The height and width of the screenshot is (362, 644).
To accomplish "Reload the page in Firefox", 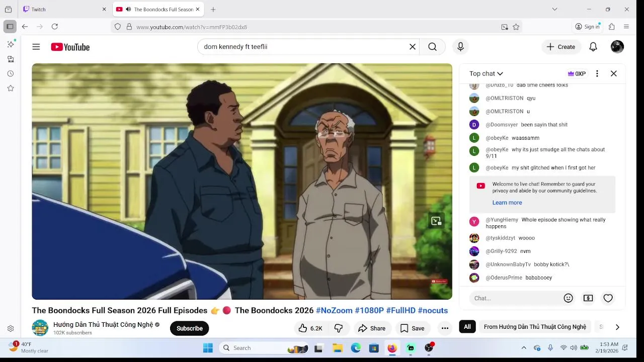I will click(x=55, y=27).
